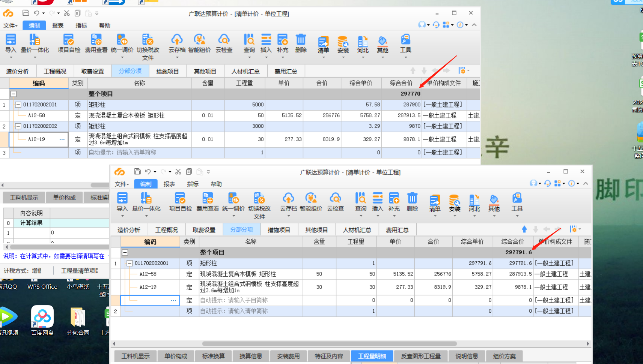This screenshot has height=364, width=643.
Task: Collapse 整个项目 row in the back window
Action: click(14, 94)
